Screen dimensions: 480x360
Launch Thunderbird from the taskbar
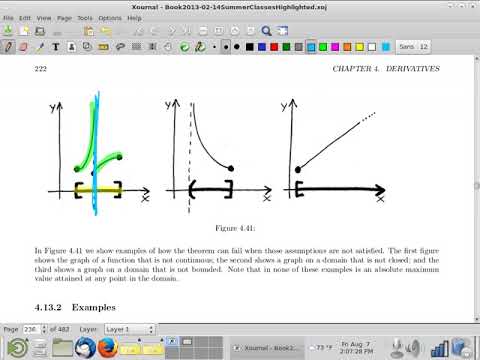85,348
